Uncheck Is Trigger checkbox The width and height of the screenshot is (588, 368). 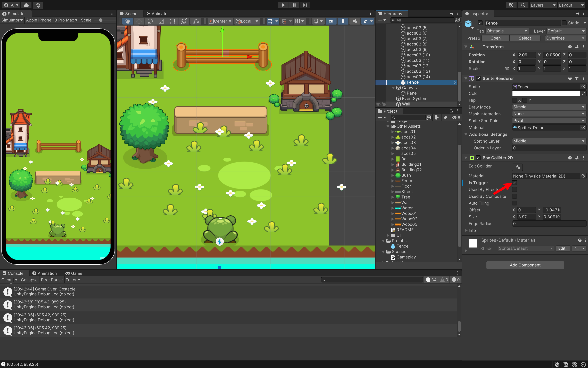pyautogui.click(x=514, y=183)
